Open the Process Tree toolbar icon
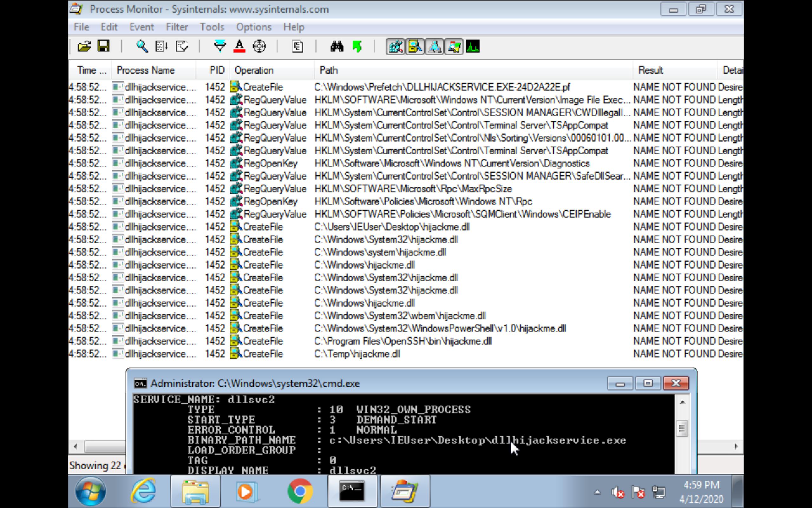This screenshot has width=812, height=508. pyautogui.click(x=297, y=46)
